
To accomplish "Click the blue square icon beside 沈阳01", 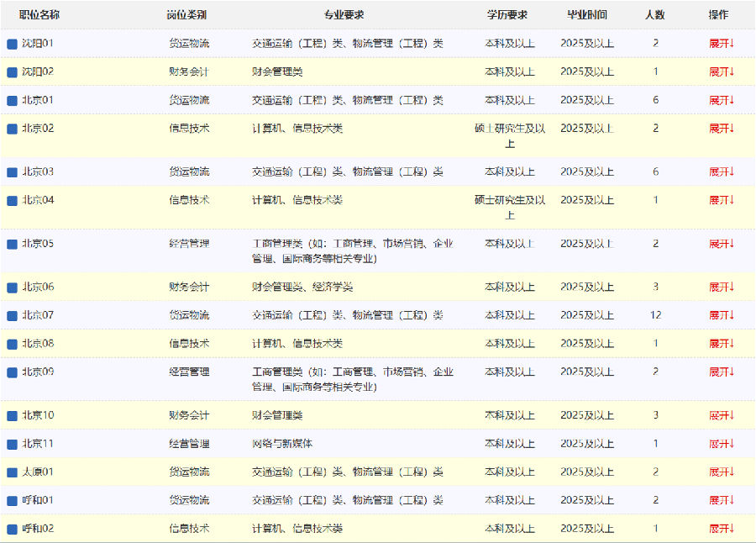I will click(12, 44).
